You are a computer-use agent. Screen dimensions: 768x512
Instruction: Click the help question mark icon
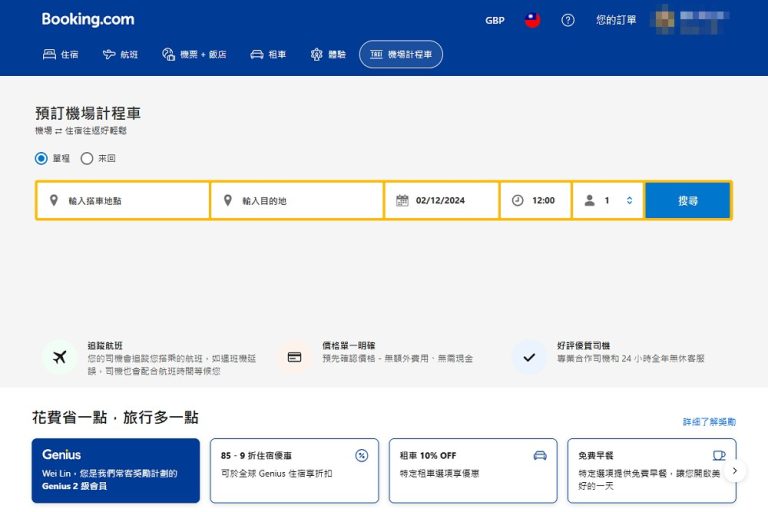568,20
